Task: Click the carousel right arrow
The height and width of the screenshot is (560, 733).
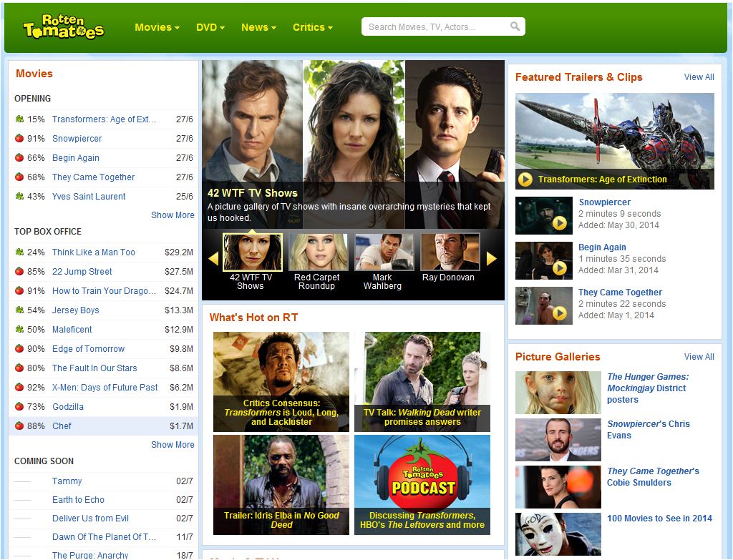Action: coord(492,258)
